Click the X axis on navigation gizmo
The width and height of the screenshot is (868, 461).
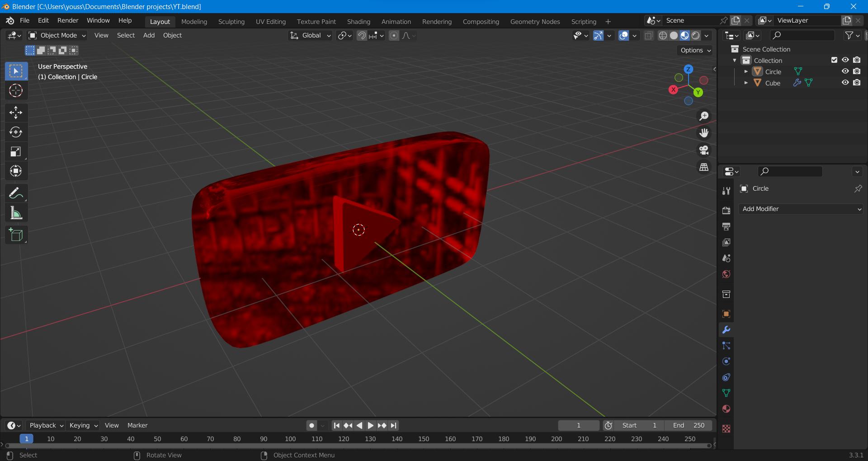673,89
